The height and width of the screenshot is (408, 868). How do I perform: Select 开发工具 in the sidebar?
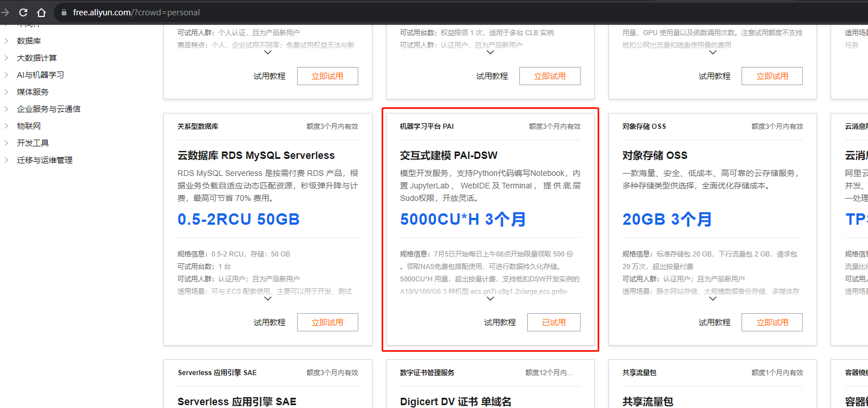[x=32, y=143]
